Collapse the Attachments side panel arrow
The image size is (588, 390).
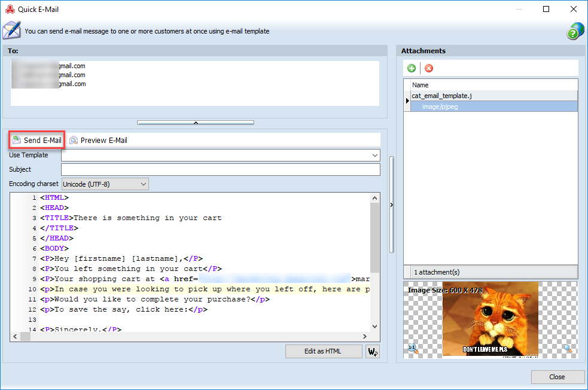pos(391,205)
